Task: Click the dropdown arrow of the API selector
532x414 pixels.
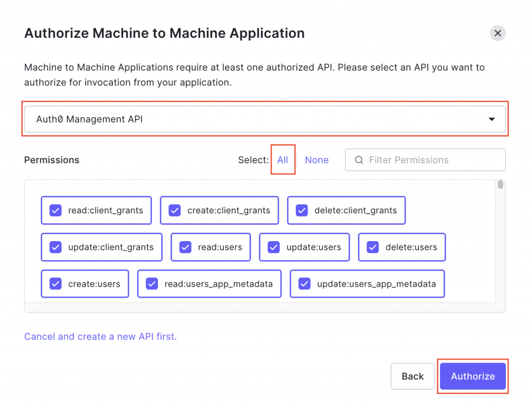Action: [492, 119]
